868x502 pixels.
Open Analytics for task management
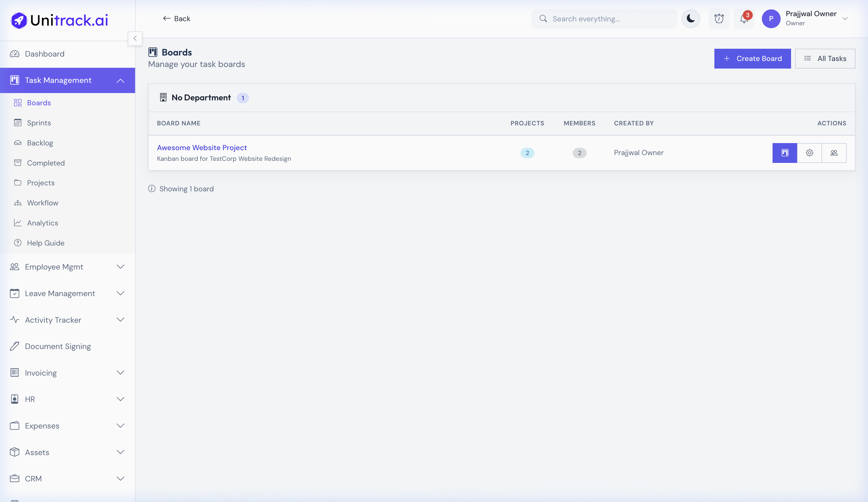(x=43, y=223)
